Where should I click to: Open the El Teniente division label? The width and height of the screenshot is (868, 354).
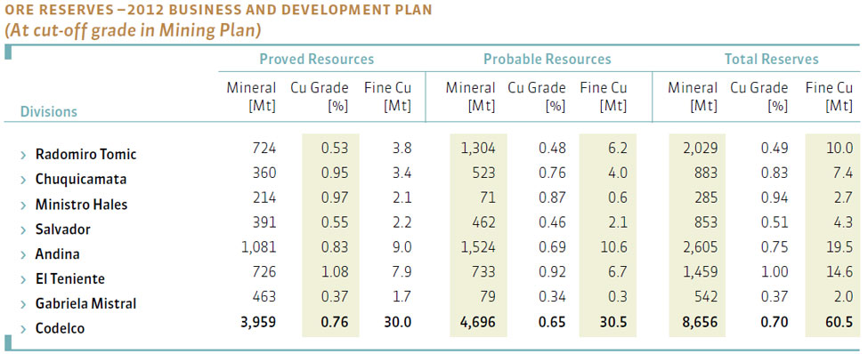pyautogui.click(x=70, y=279)
